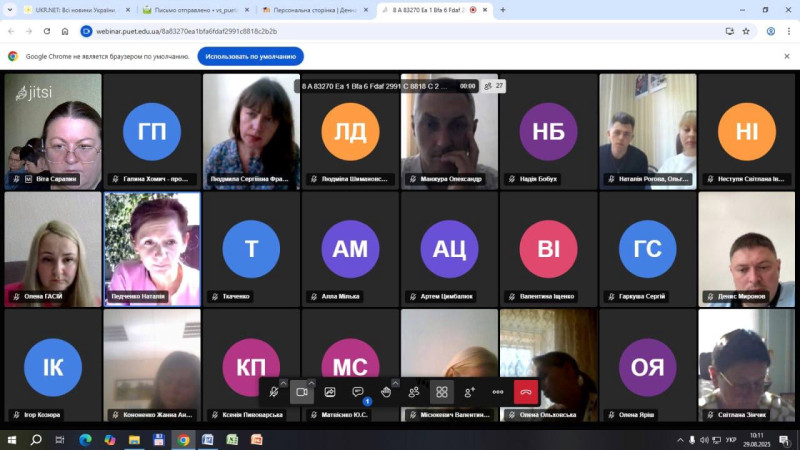Click the participant count badge showing 27

pyautogui.click(x=495, y=86)
